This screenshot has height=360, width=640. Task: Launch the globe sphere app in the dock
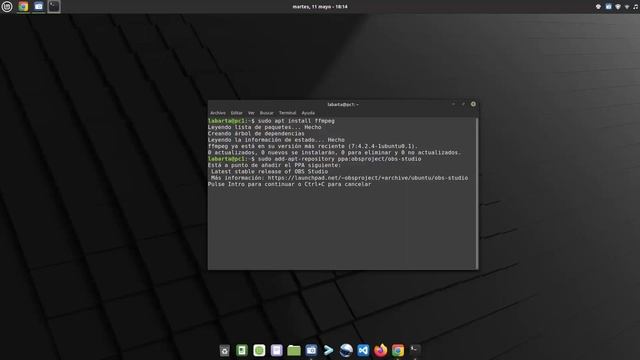(346, 350)
